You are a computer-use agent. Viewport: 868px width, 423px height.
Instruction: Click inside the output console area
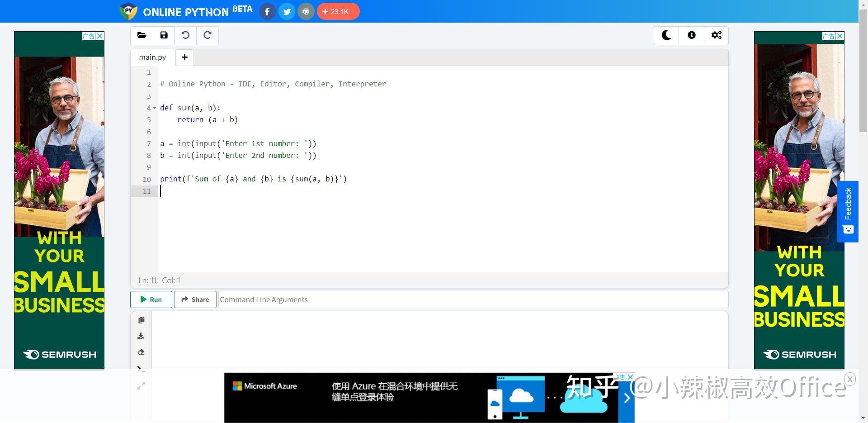pyautogui.click(x=439, y=340)
